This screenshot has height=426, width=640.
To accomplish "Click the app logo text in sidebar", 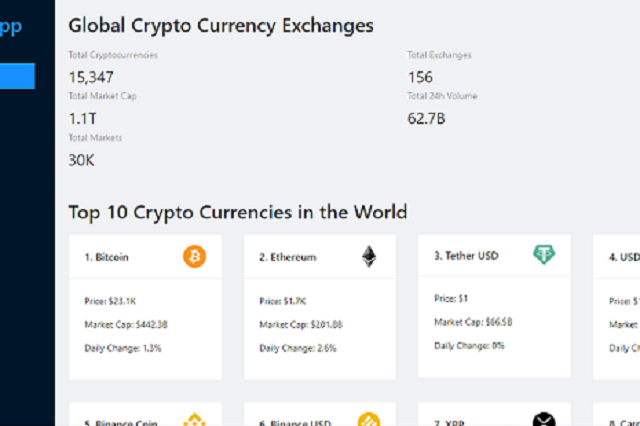I will coord(11,27).
